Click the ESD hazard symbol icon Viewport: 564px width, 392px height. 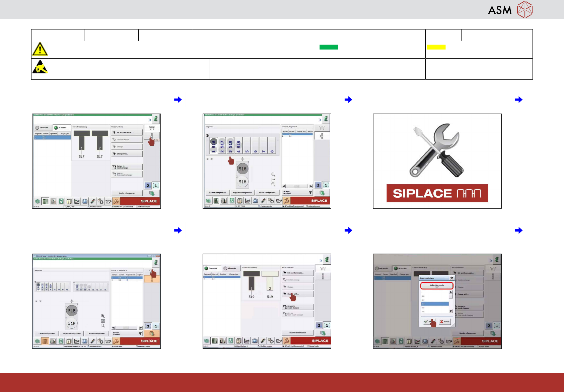pyautogui.click(x=40, y=67)
